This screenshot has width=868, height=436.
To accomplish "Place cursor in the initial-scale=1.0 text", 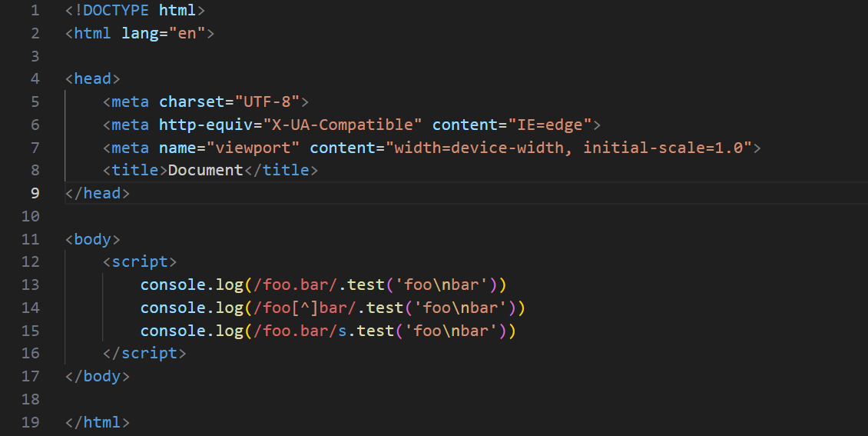I will [x=663, y=148].
